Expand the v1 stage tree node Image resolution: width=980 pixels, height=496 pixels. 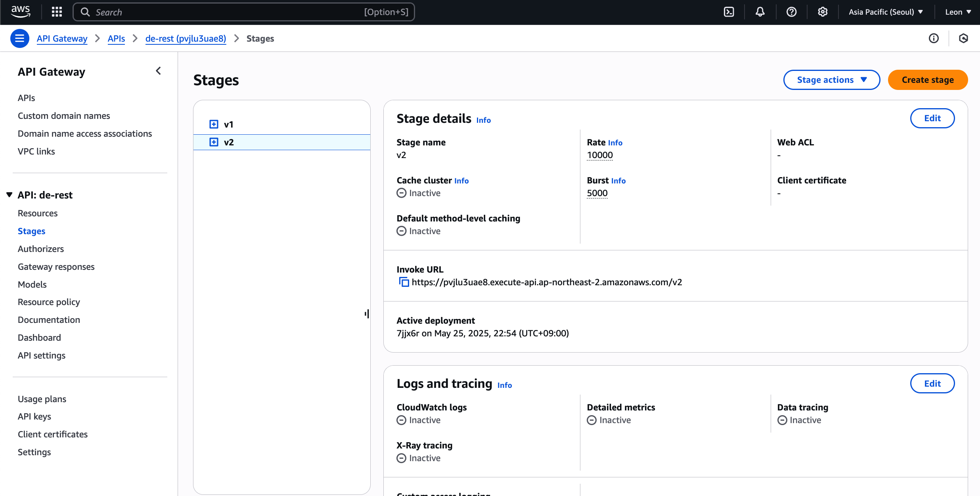point(214,124)
